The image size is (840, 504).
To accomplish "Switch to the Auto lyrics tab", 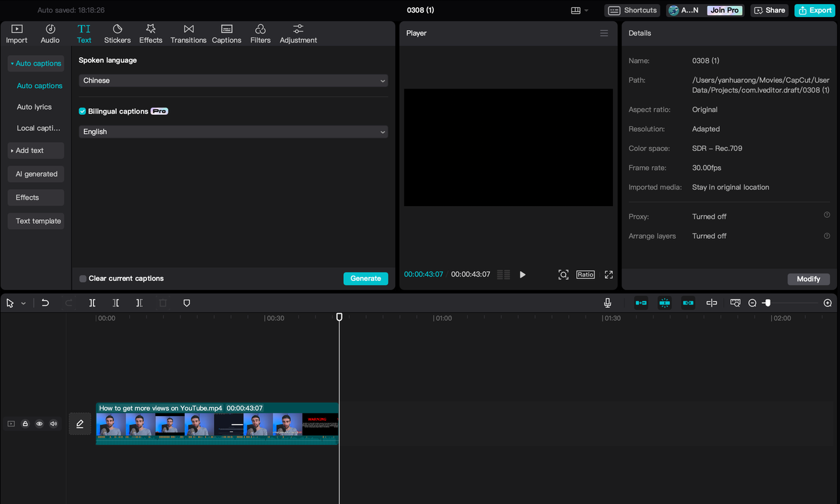I will (35, 106).
